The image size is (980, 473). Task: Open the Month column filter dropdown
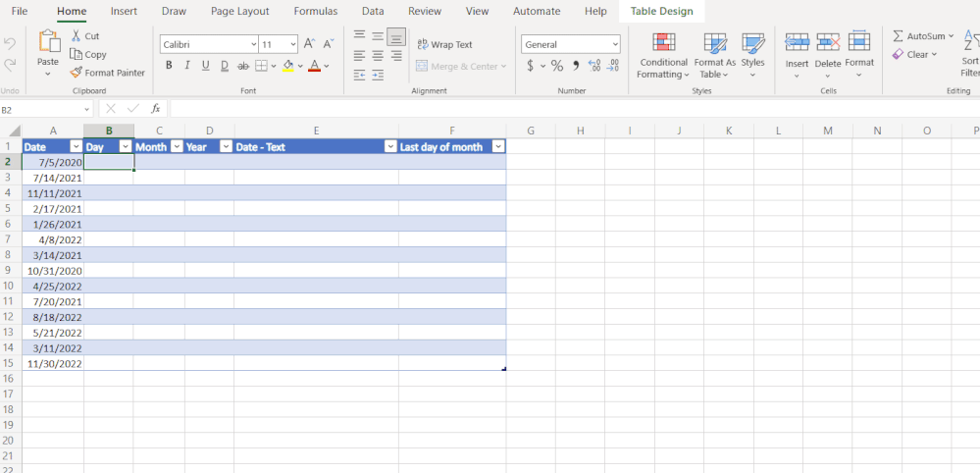click(x=177, y=147)
